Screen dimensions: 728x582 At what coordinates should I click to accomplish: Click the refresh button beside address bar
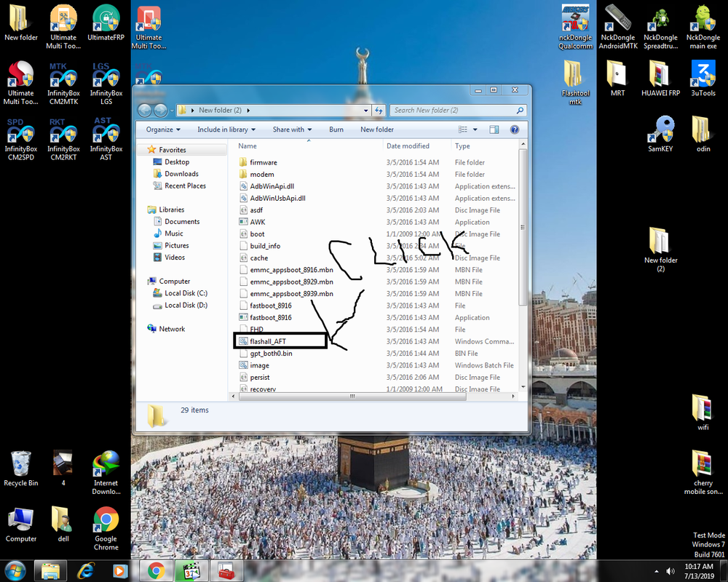coord(379,111)
